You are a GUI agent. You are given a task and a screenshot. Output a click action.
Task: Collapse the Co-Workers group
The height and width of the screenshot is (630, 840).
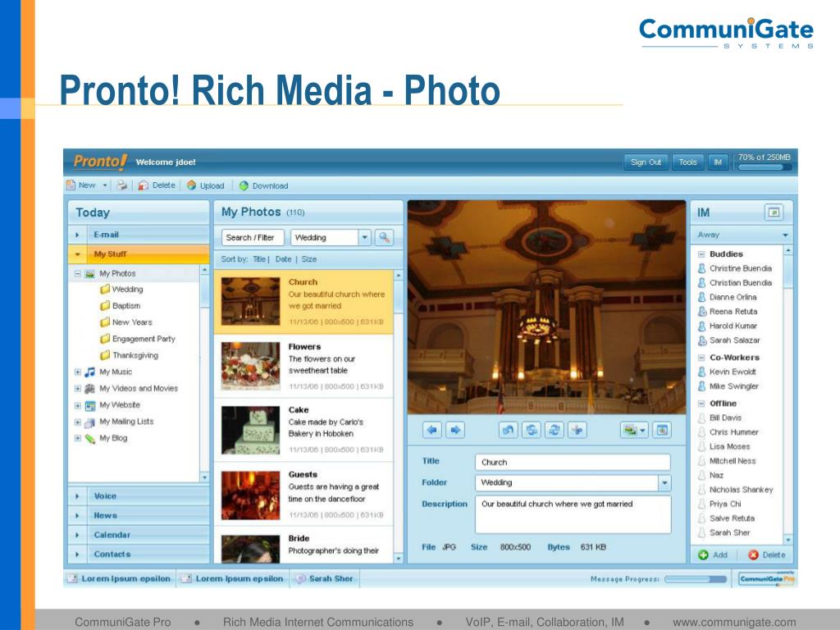[x=701, y=358]
